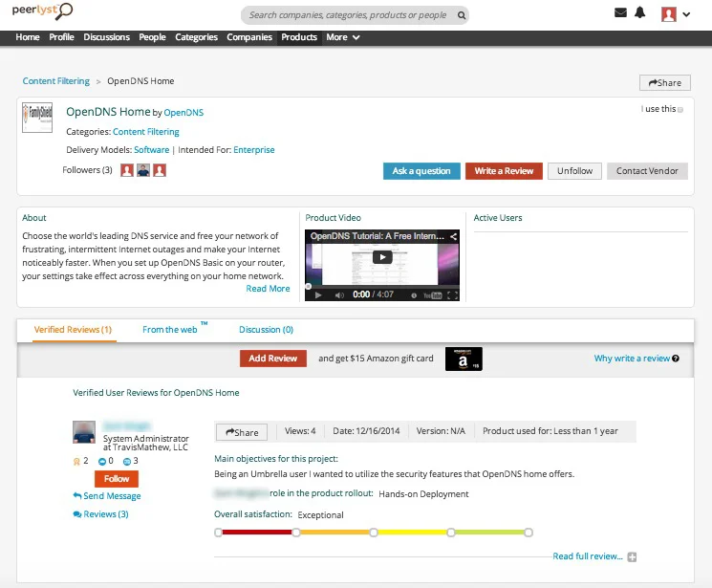Viewport: 712px width, 588px height.
Task: Click the video volume speaker icon
Action: [x=339, y=294]
